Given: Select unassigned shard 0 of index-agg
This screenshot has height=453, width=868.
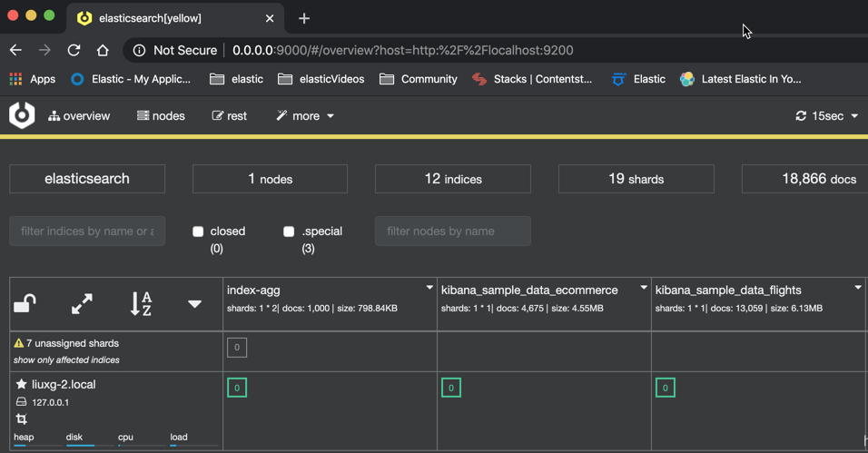Looking at the screenshot, I should tap(237, 348).
